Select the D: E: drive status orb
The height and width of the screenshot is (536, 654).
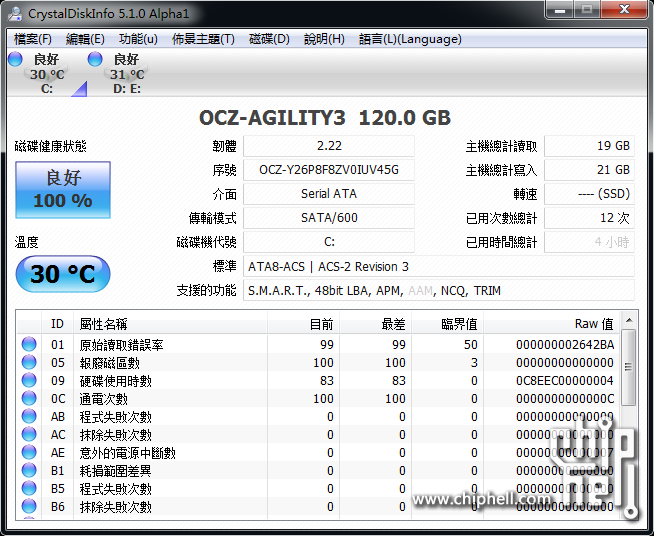point(95,59)
